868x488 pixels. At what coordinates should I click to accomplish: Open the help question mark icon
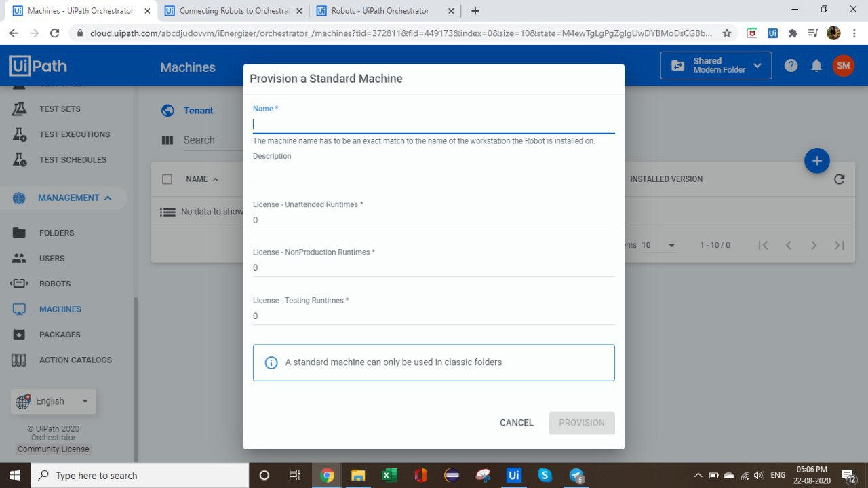(x=791, y=66)
